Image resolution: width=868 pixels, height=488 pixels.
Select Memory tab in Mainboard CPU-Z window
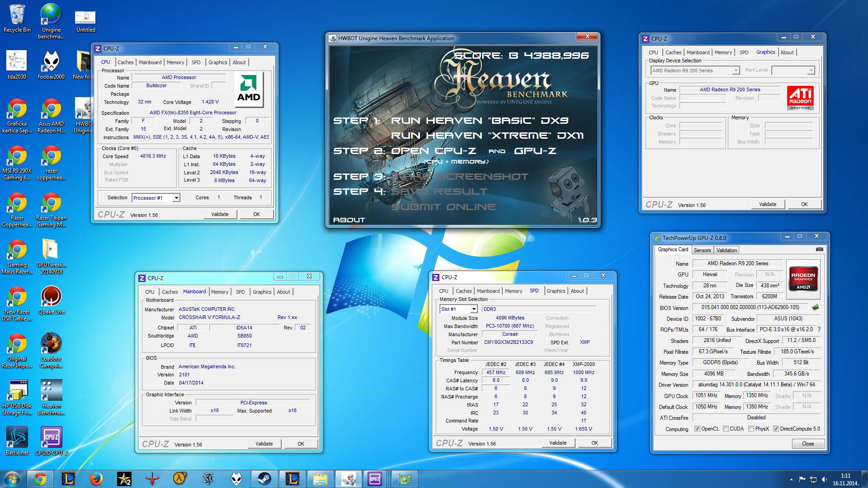tap(220, 292)
